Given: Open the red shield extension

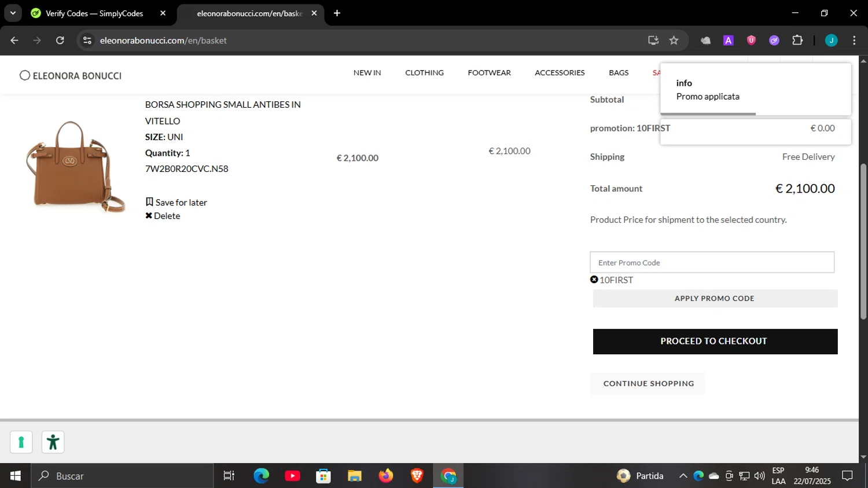Looking at the screenshot, I should pos(751,41).
